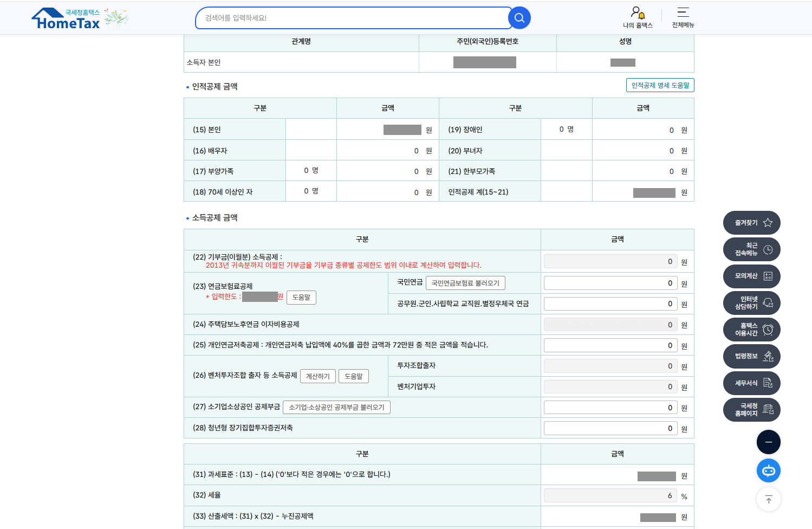Open 인터넷 상담하기 online consultation
The width and height of the screenshot is (812, 529).
click(x=751, y=303)
